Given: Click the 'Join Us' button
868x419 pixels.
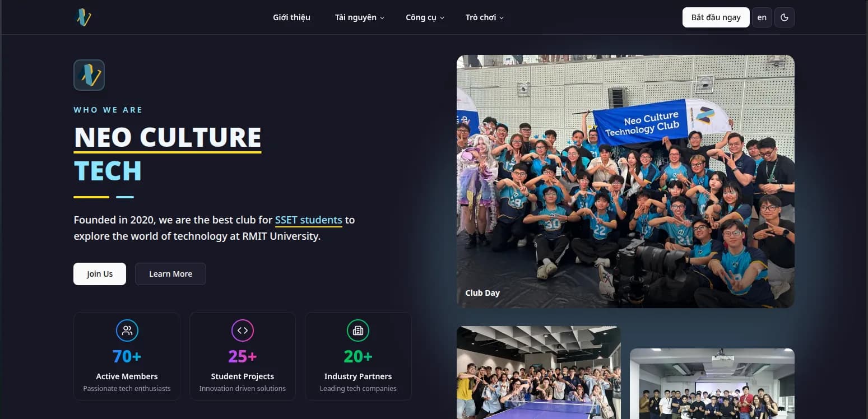Looking at the screenshot, I should [x=100, y=274].
